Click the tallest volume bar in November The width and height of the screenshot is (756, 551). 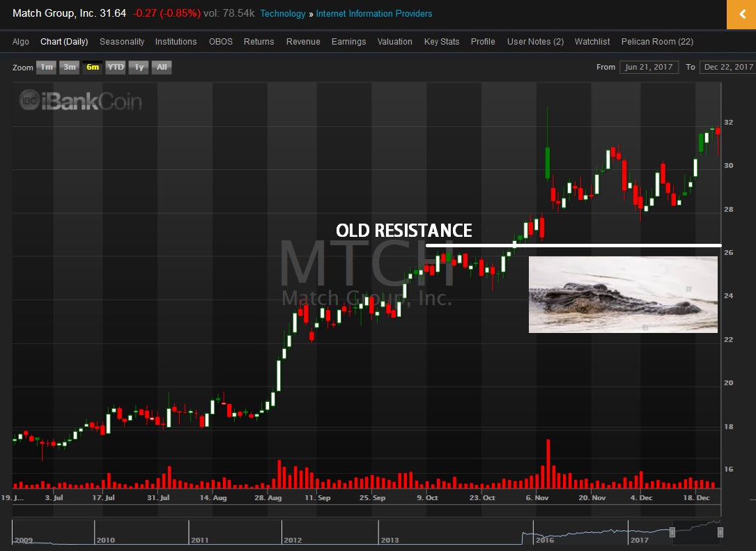[x=548, y=464]
